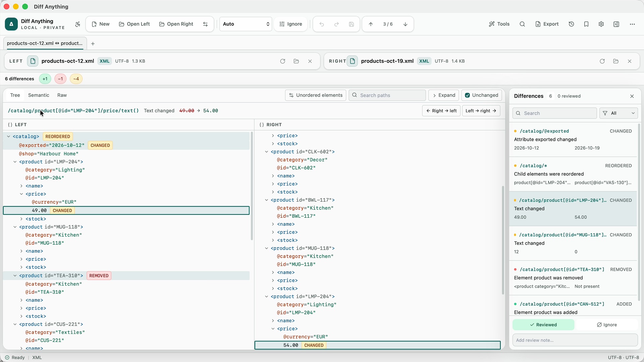Open the search magnifier in toolbar

point(522,24)
